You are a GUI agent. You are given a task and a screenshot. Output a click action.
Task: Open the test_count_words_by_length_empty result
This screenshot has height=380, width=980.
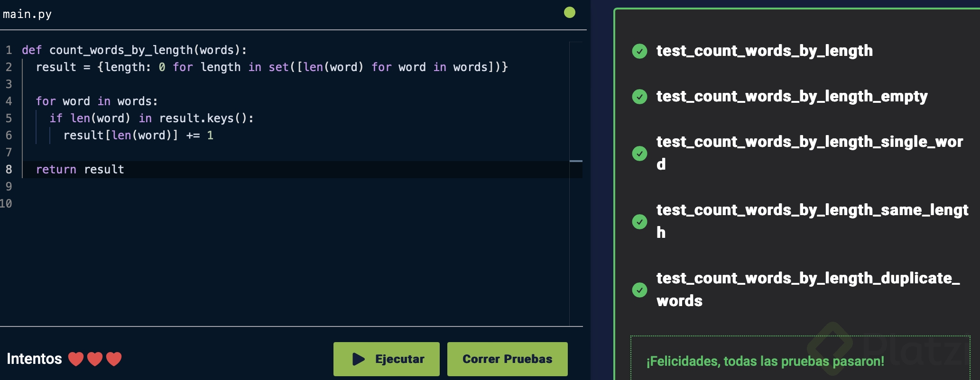pyautogui.click(x=791, y=97)
